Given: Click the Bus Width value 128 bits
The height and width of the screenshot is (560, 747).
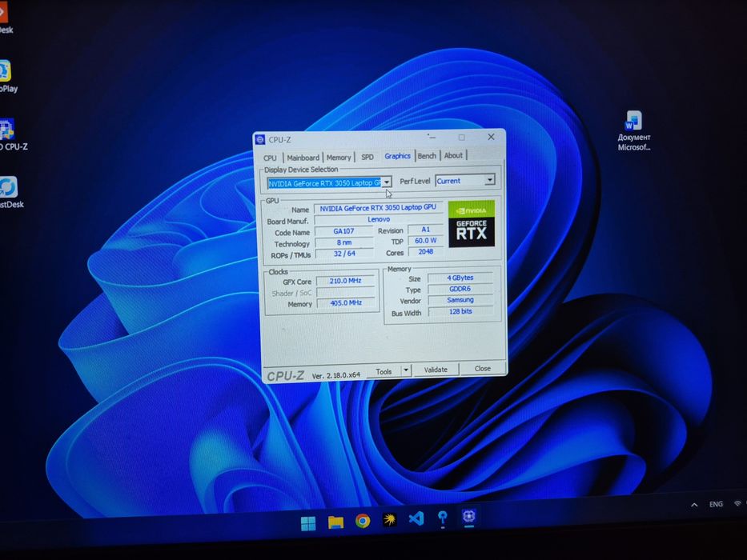Looking at the screenshot, I should [460, 311].
